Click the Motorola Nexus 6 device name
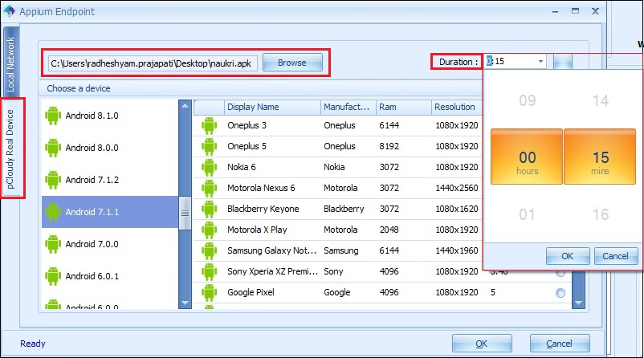This screenshot has width=644, height=358. click(x=261, y=189)
